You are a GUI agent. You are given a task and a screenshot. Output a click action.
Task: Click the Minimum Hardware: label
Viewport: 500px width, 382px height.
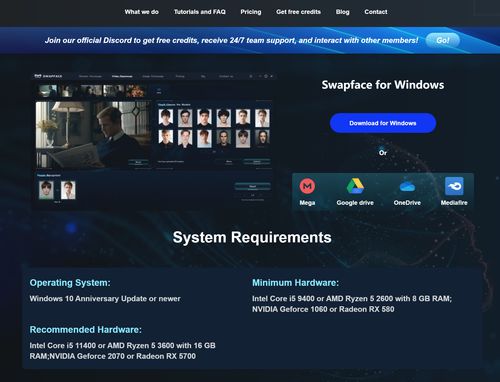(x=295, y=283)
